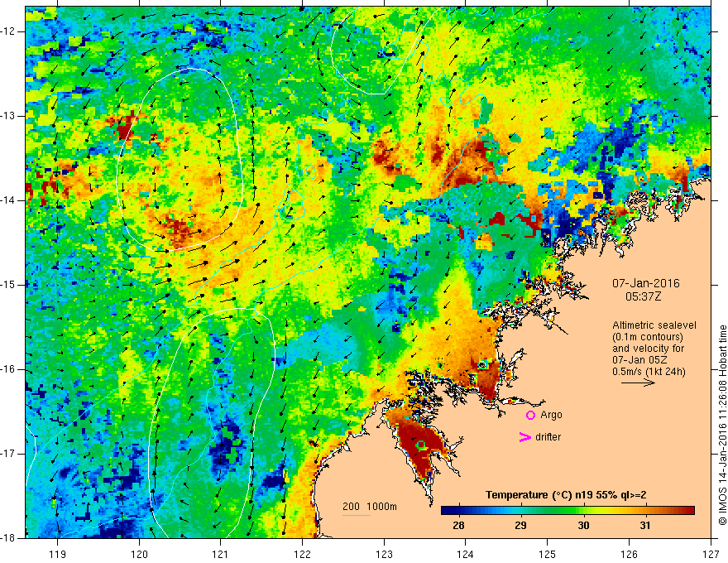This screenshot has width=728, height=563.
Task: Click the '123' longitude axis label
Action: (x=384, y=554)
